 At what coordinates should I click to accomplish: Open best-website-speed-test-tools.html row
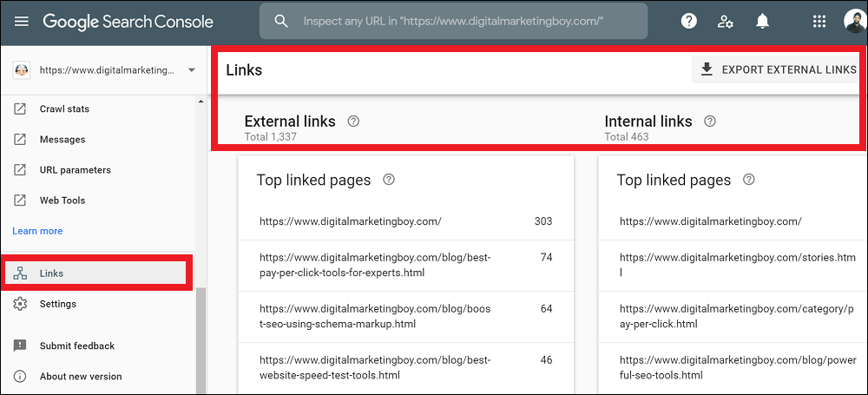(405, 368)
